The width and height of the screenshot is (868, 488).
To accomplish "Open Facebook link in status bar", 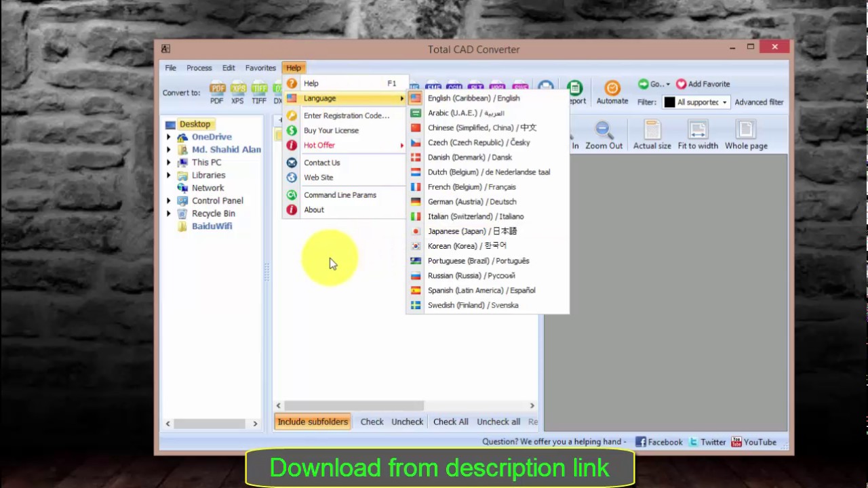I will [659, 442].
